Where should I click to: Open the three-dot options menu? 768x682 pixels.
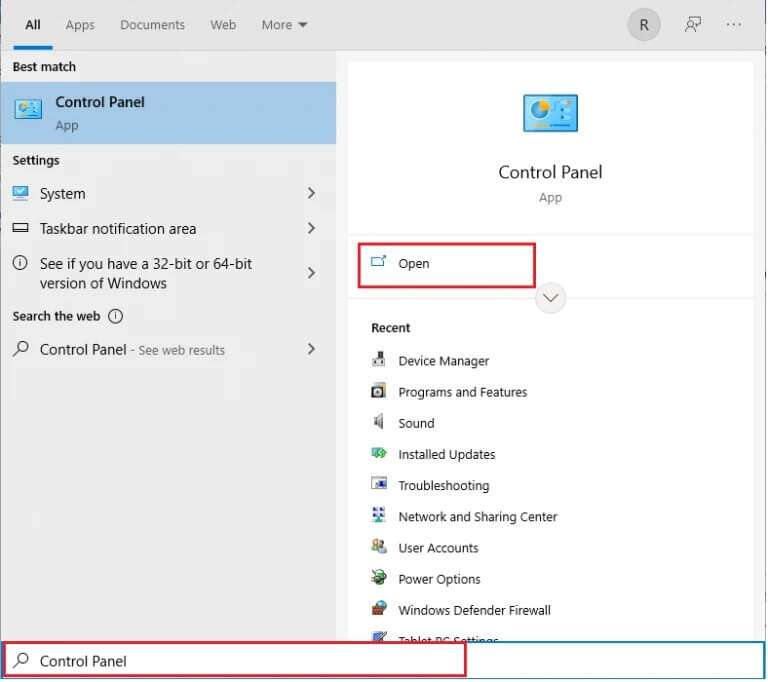click(x=733, y=24)
